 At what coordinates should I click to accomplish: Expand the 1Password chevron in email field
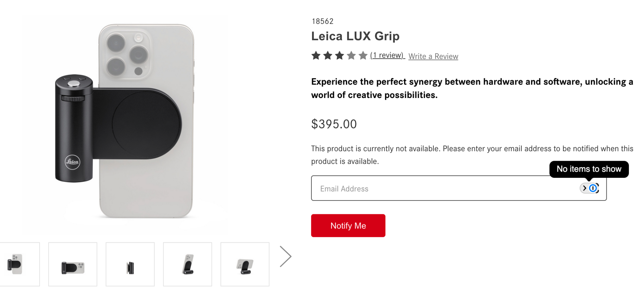[584, 188]
